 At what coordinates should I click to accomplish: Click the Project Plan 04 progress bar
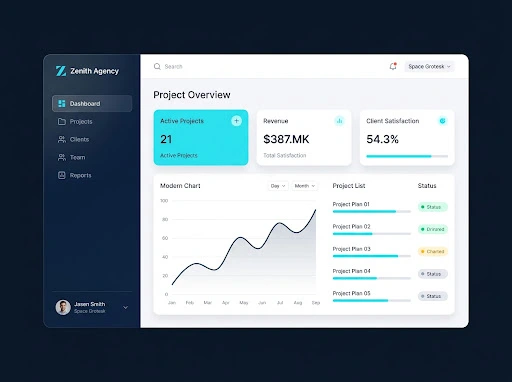372,278
